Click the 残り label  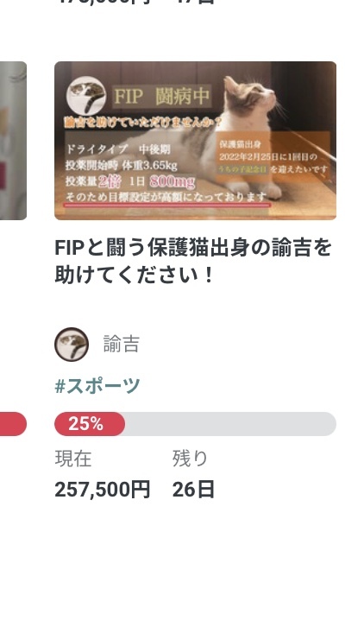tap(190, 459)
